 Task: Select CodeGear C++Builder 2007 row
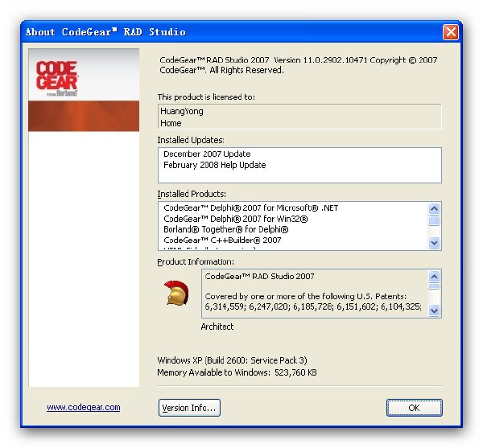[x=222, y=240]
